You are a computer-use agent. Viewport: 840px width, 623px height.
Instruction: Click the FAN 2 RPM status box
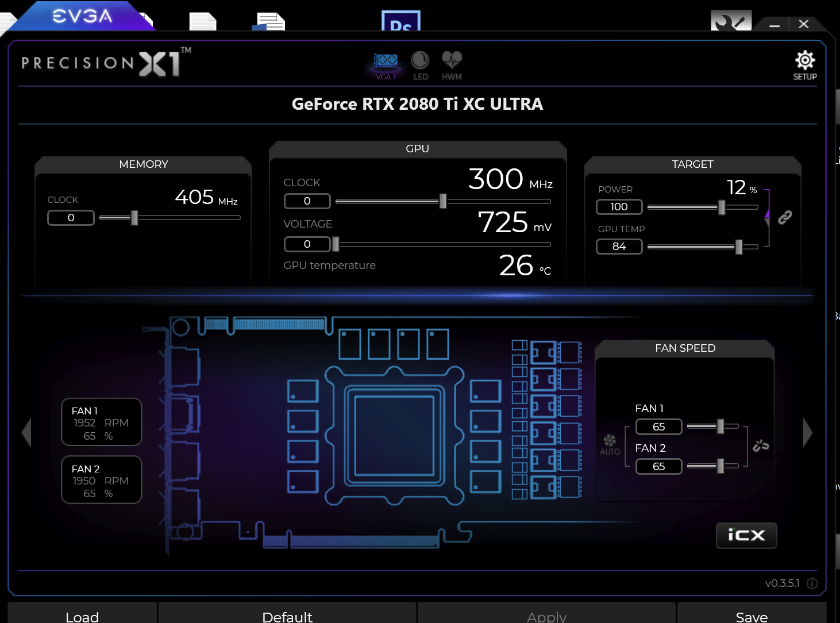pos(102,480)
